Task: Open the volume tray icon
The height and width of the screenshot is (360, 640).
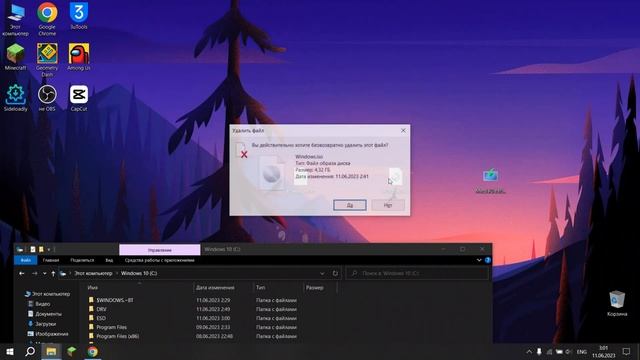Action: point(568,351)
